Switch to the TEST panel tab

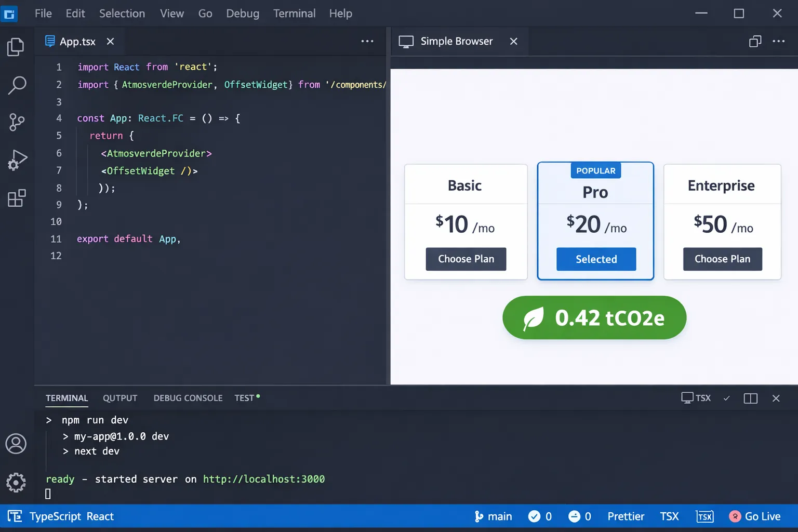[x=247, y=398]
